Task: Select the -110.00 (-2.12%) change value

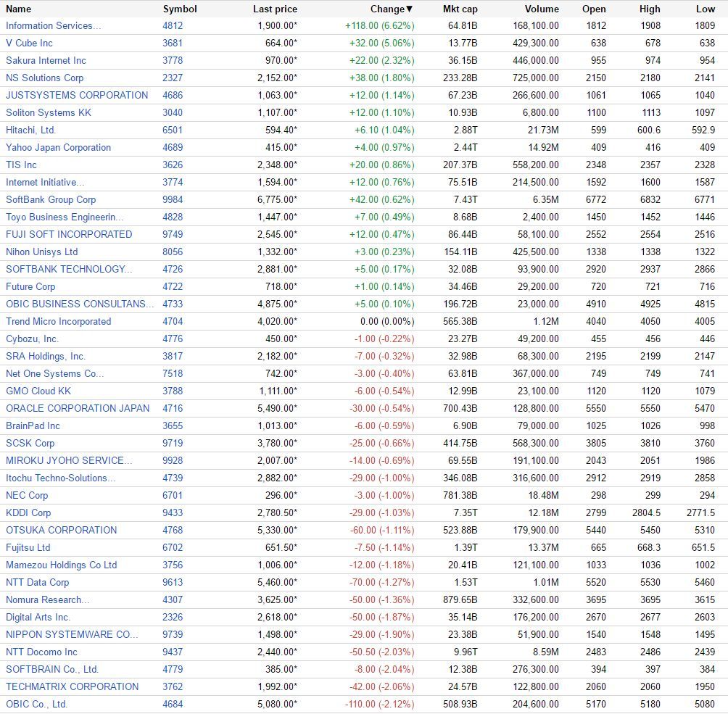Action: tap(379, 705)
